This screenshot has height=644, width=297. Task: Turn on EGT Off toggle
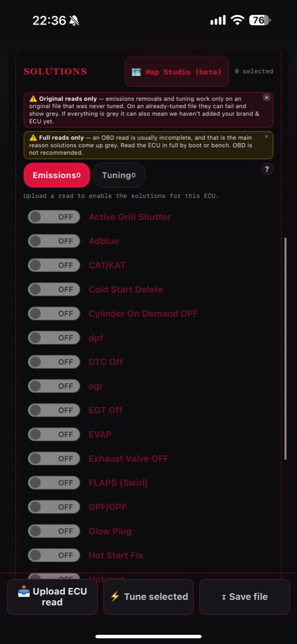[54, 410]
